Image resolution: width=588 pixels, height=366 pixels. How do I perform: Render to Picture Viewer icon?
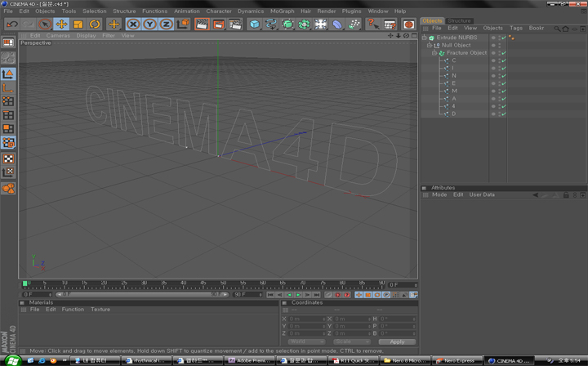click(219, 25)
